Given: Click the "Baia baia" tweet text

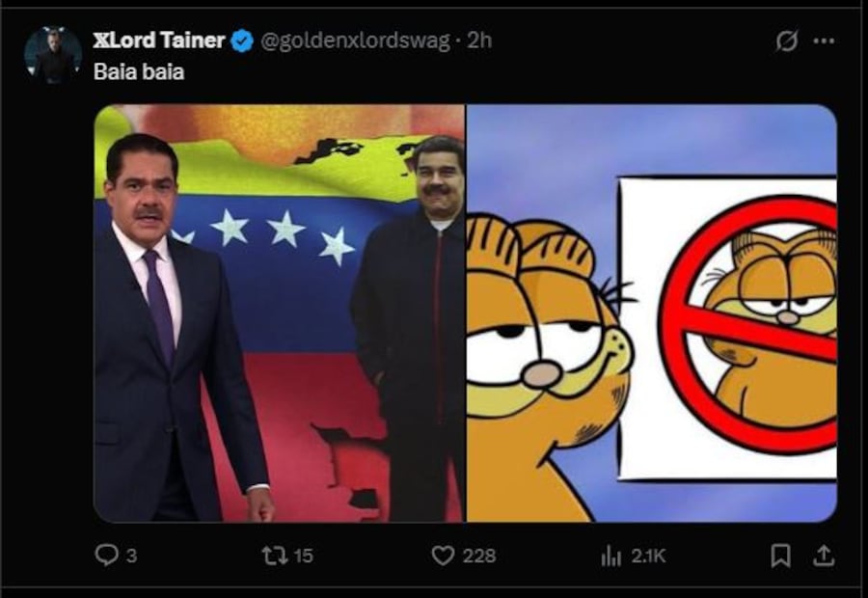Looking at the screenshot, I should 139,72.
